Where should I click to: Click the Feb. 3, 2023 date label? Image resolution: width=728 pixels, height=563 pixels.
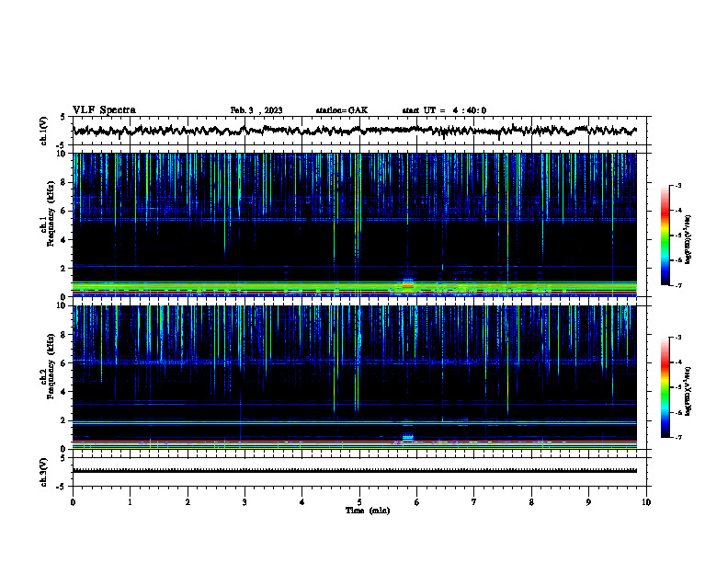click(x=256, y=110)
